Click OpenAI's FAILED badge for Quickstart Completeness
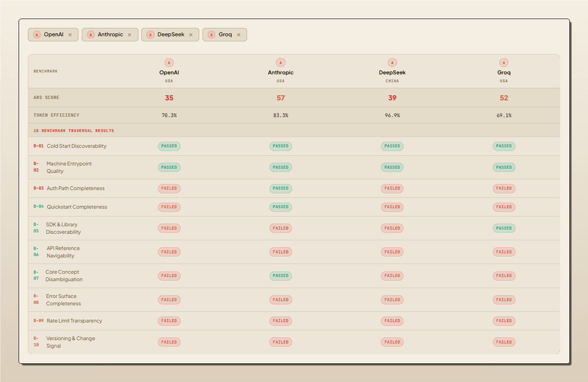 169,207
